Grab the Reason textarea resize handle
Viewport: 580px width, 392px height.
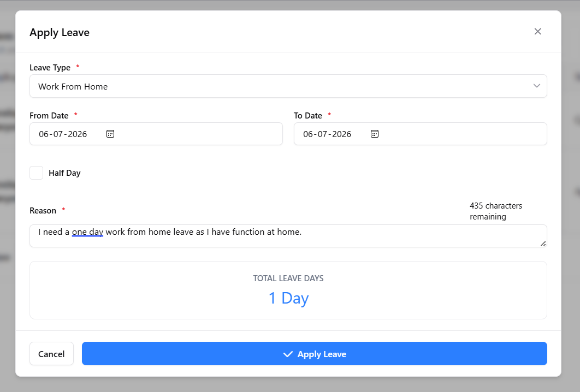(543, 243)
